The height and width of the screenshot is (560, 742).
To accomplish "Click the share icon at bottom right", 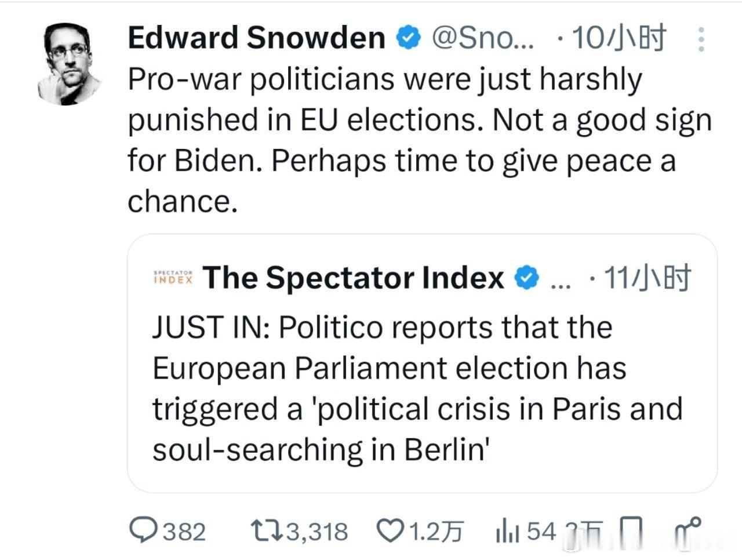I will (x=689, y=530).
